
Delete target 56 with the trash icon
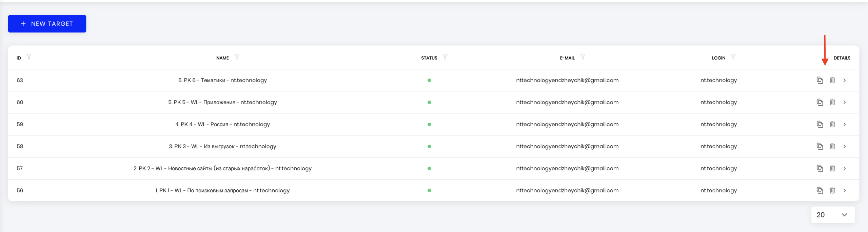[832, 190]
